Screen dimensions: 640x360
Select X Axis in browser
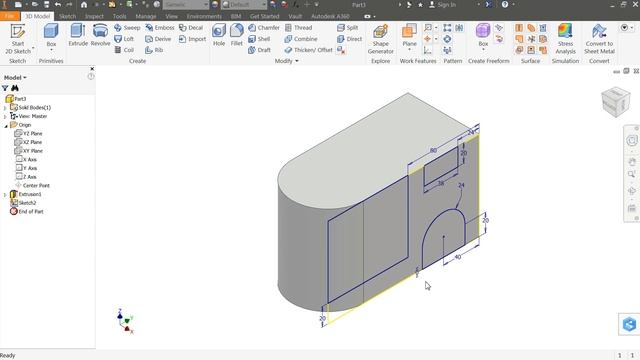pyautogui.click(x=26, y=159)
